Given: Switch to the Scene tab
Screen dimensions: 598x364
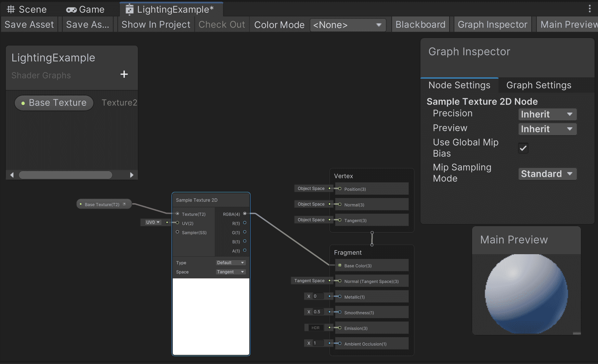Looking at the screenshot, I should [x=27, y=9].
